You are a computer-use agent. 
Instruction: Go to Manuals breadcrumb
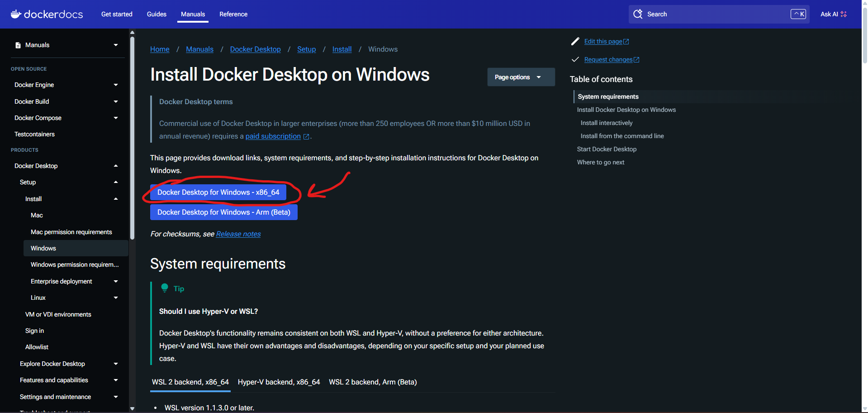(199, 49)
